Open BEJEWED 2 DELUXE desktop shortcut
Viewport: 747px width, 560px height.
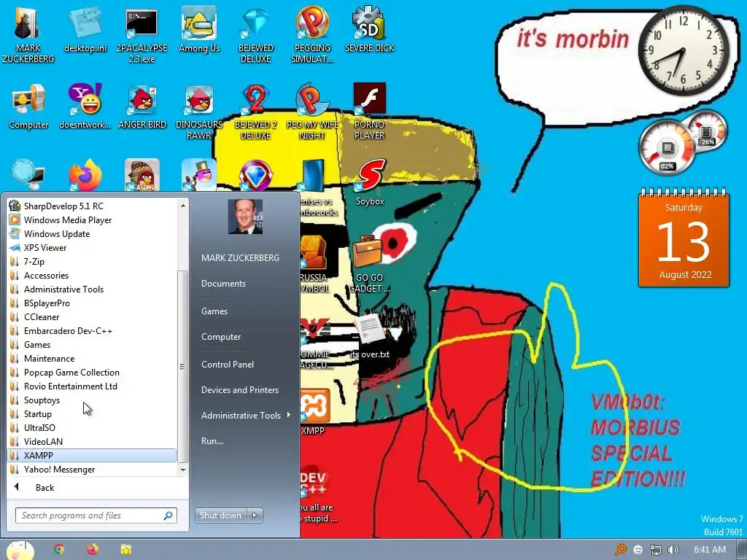[256, 112]
